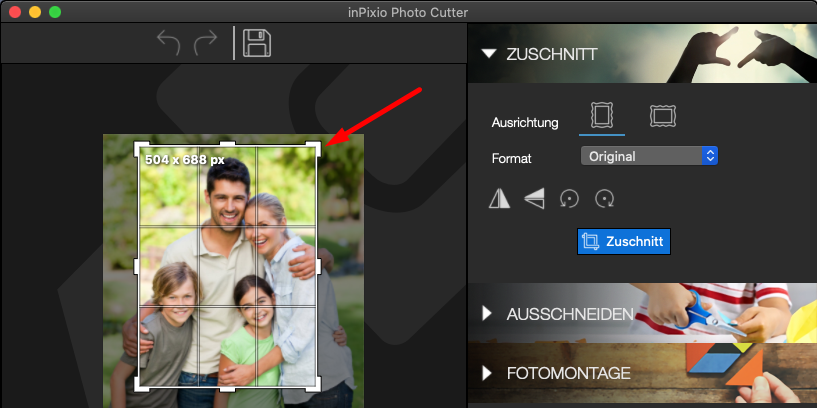The width and height of the screenshot is (817, 408).
Task: Click the bottom-center crop edge handle
Action: pos(228,389)
